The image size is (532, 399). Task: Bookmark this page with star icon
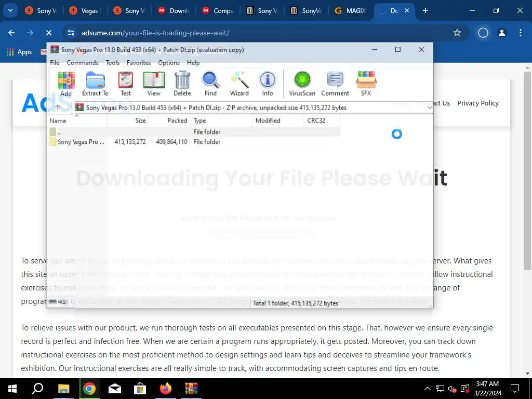point(457,33)
